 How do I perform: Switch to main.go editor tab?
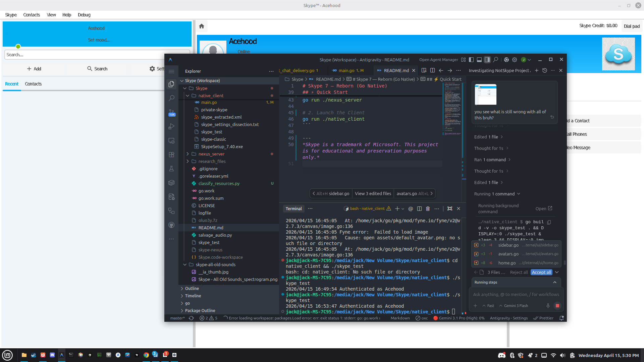click(x=346, y=70)
